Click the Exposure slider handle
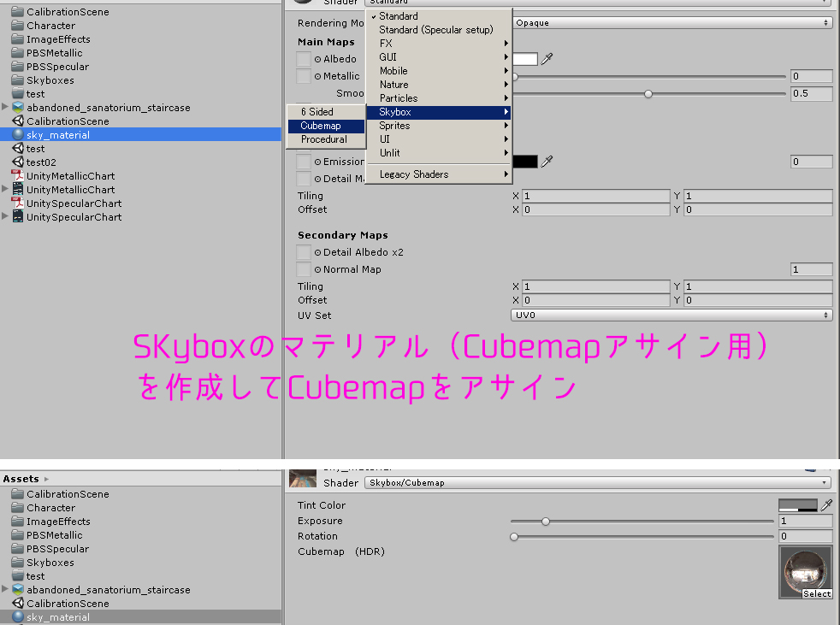The height and width of the screenshot is (625, 840). pyautogui.click(x=546, y=521)
